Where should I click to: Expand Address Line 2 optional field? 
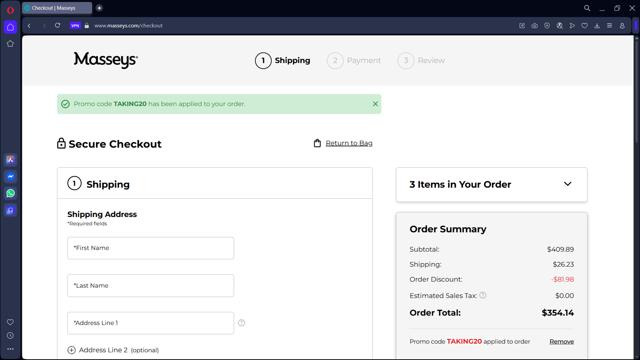(x=113, y=350)
